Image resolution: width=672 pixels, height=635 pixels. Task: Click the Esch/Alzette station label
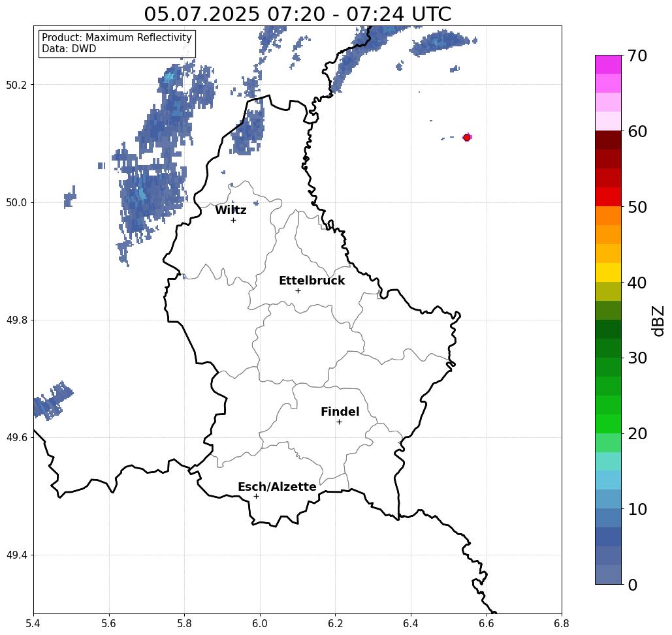pyautogui.click(x=277, y=487)
